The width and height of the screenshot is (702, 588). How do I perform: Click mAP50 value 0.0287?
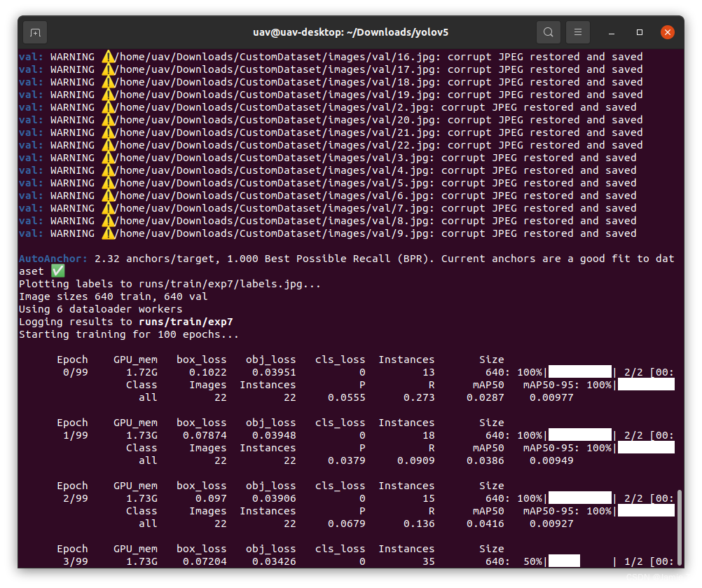486,397
